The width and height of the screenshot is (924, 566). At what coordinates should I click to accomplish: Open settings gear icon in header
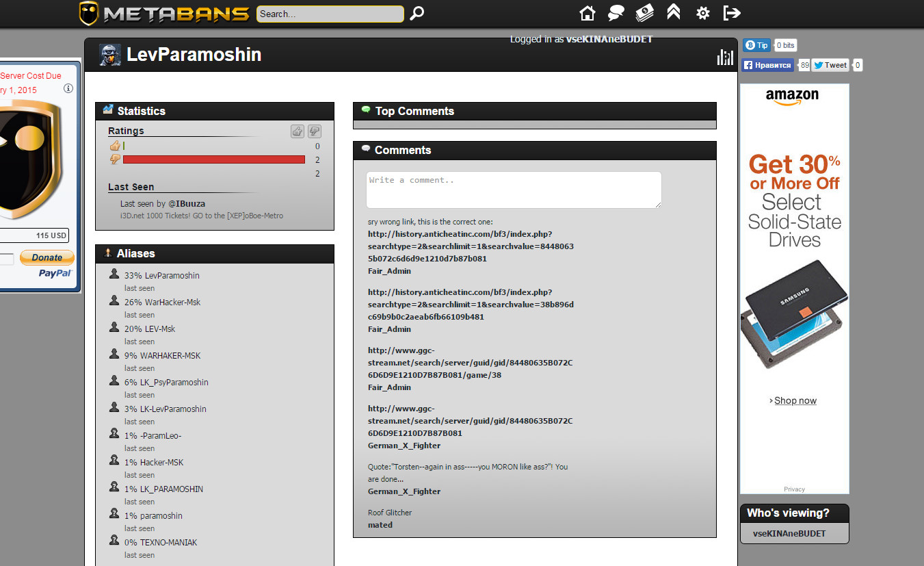tap(702, 13)
